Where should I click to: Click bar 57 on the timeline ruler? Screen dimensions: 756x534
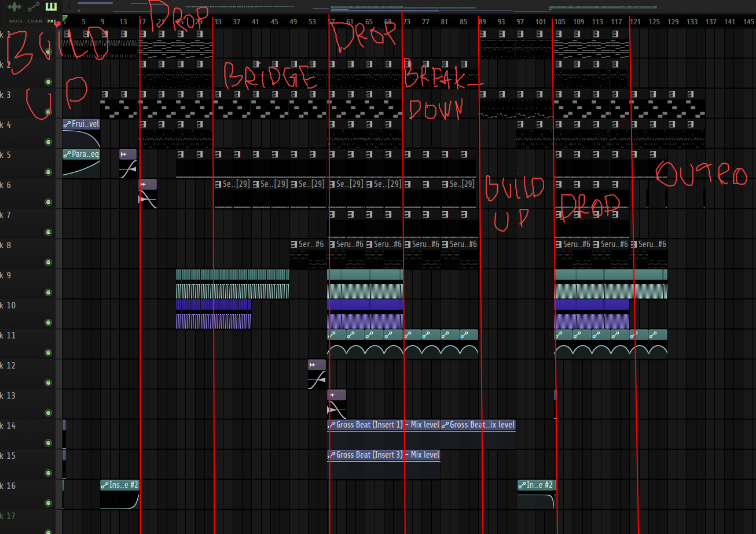pos(331,22)
